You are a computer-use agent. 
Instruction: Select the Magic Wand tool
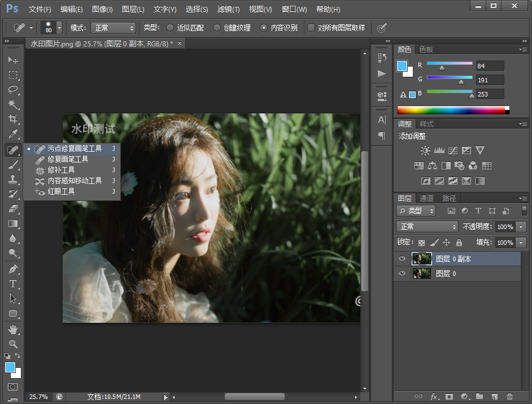(x=13, y=104)
